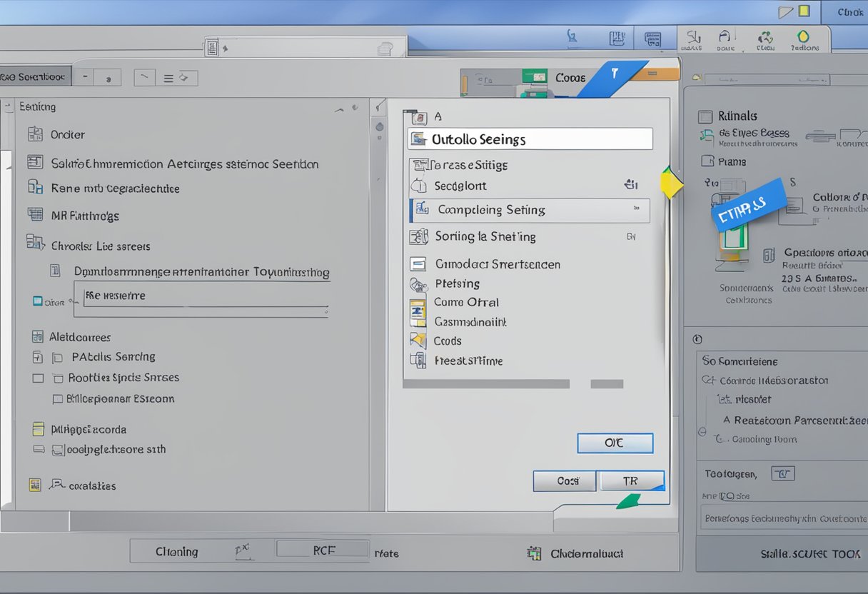The height and width of the screenshot is (594, 868).
Task: Select the Outlook Settings entry in the dialog
Action: [529, 139]
